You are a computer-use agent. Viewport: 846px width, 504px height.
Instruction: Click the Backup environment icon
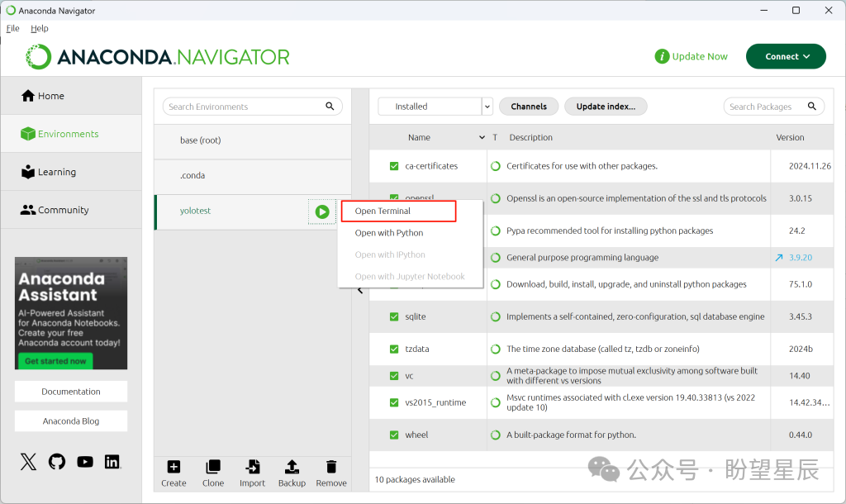[292, 467]
